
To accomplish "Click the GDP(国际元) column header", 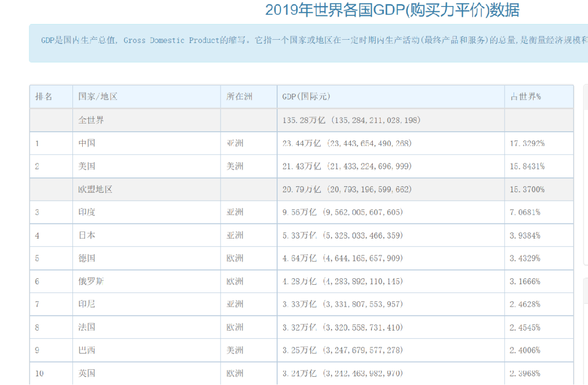I will tap(307, 97).
